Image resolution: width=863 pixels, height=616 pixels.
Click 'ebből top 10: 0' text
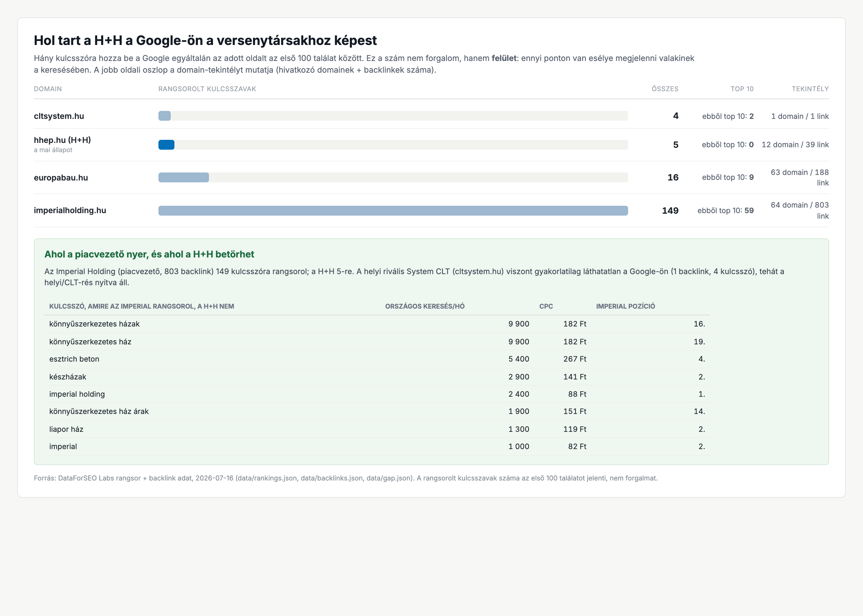[727, 145]
